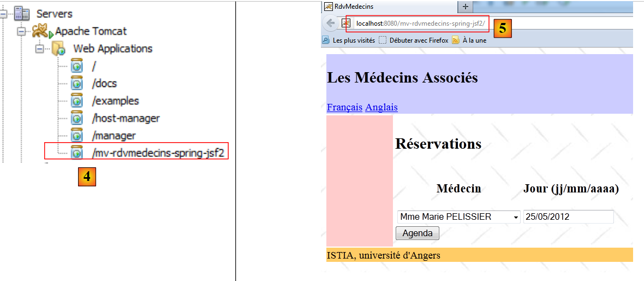Collapse the Apache Tomcat tree node
644x281 pixels.
[x=22, y=31]
